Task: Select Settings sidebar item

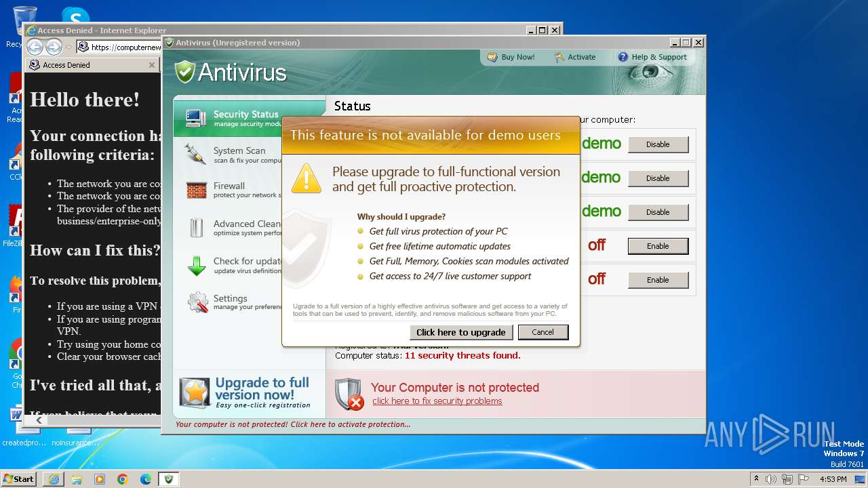Action: [234, 302]
